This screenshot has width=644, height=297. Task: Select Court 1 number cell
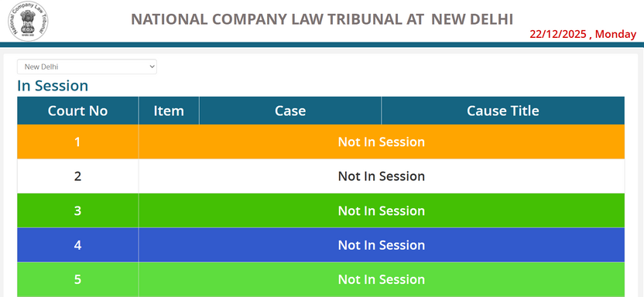point(77,142)
